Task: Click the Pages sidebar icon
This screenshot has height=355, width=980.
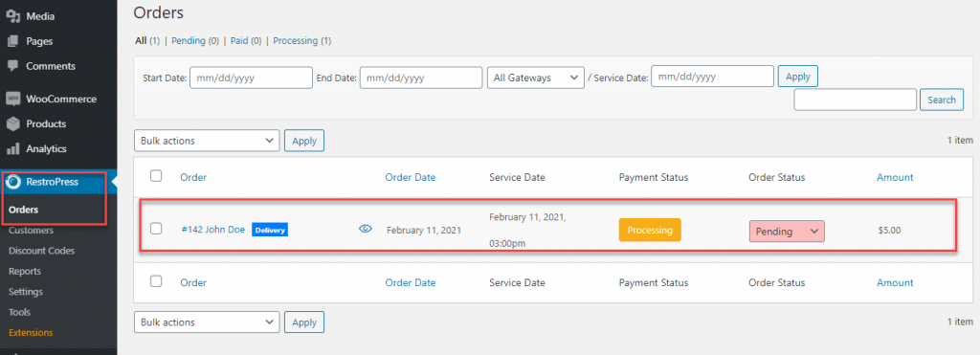Action: click(12, 41)
